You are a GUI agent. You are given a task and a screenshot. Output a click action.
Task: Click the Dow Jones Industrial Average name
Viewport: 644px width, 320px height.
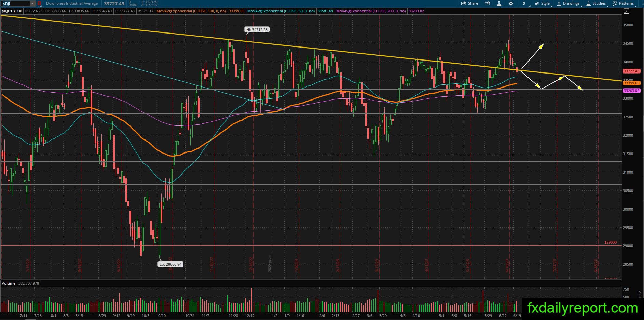[x=72, y=3]
